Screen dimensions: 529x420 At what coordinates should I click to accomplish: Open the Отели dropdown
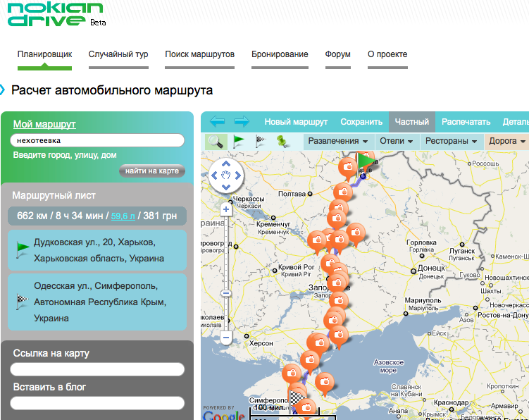[397, 141]
